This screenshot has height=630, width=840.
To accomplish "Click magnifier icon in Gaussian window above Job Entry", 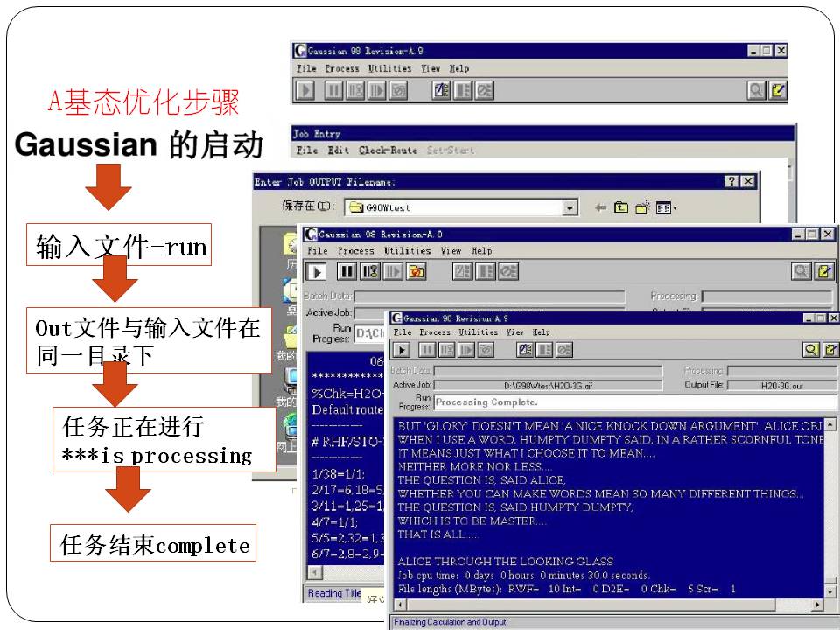I will click(x=756, y=90).
